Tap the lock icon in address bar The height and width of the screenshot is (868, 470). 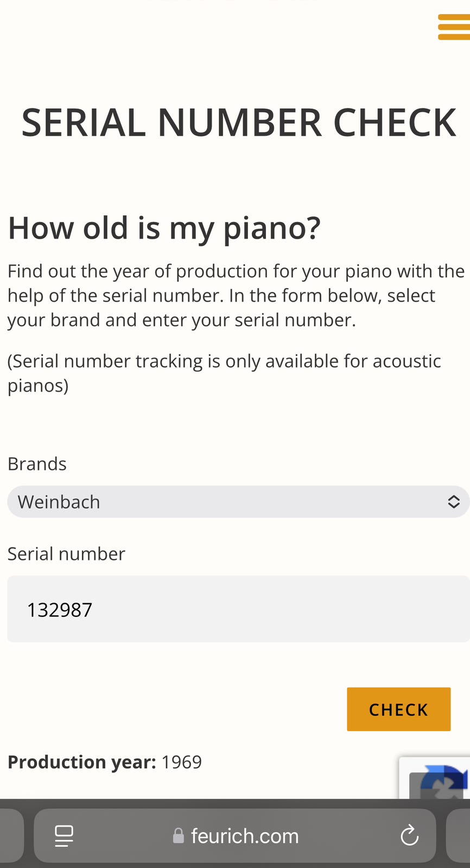pyautogui.click(x=178, y=836)
